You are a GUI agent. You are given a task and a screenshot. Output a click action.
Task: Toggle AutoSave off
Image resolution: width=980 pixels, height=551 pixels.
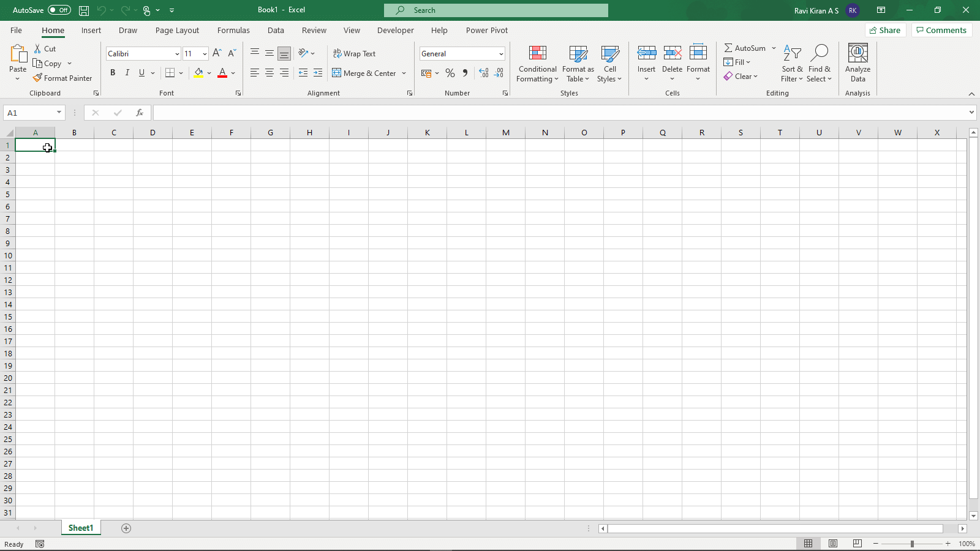click(x=58, y=10)
